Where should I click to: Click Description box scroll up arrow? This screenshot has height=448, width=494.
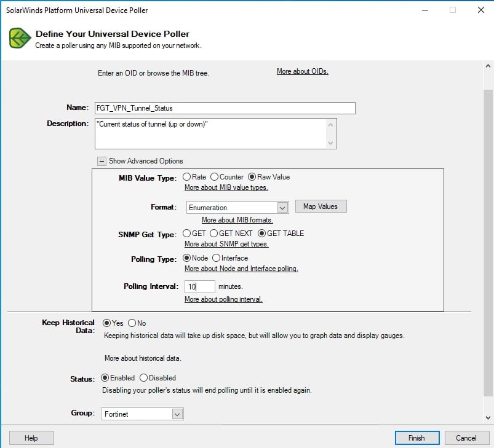330,125
